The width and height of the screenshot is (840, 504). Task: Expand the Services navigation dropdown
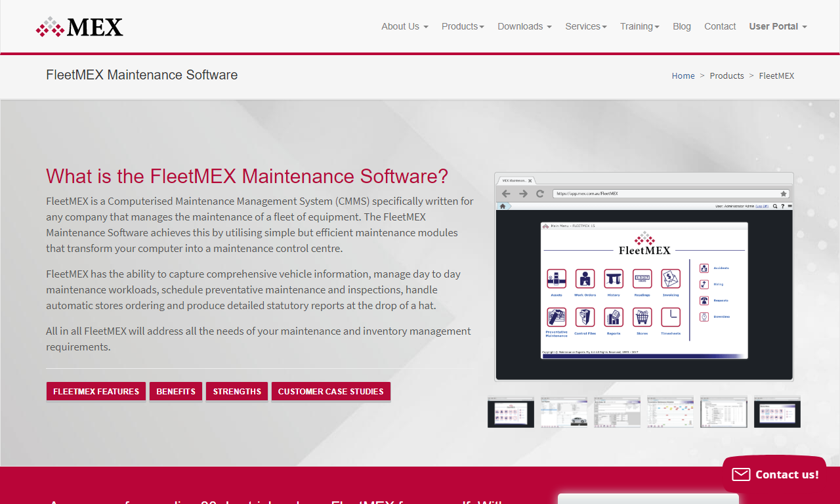click(585, 26)
